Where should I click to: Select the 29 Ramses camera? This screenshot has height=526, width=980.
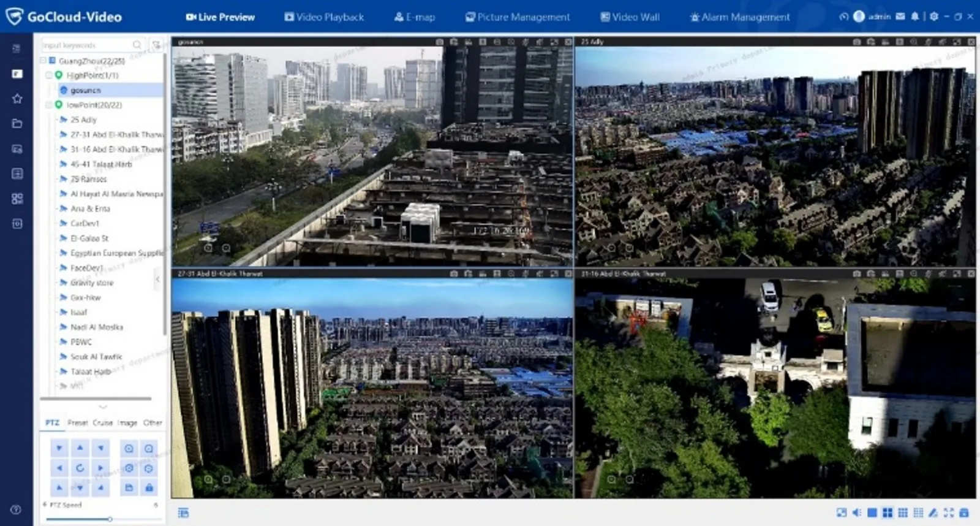pyautogui.click(x=88, y=179)
